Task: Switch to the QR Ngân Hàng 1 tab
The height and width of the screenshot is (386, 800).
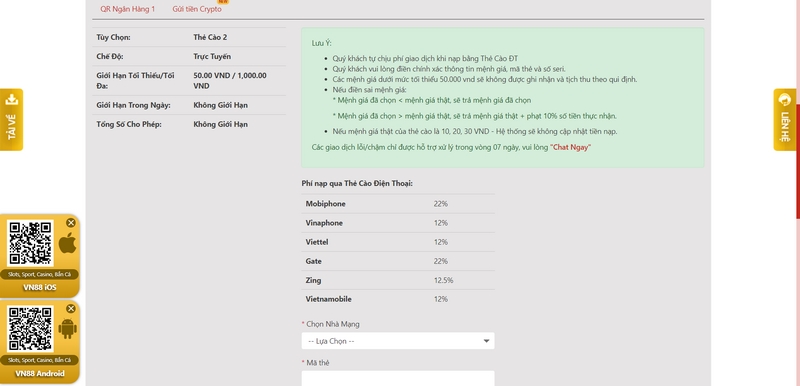Action: point(128,9)
